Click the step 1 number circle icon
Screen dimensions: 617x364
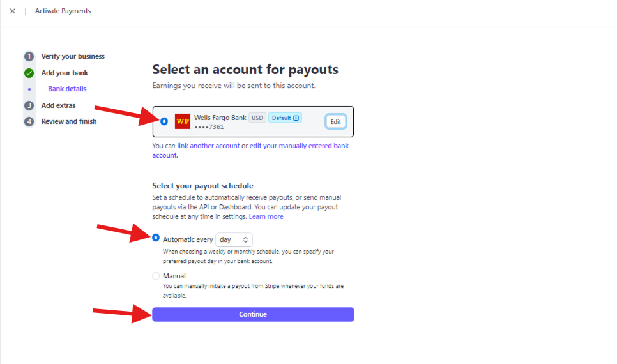(x=29, y=56)
